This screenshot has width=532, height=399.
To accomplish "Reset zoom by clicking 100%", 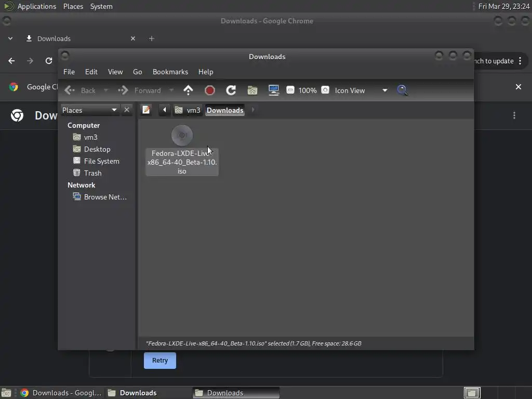I will pos(308,90).
